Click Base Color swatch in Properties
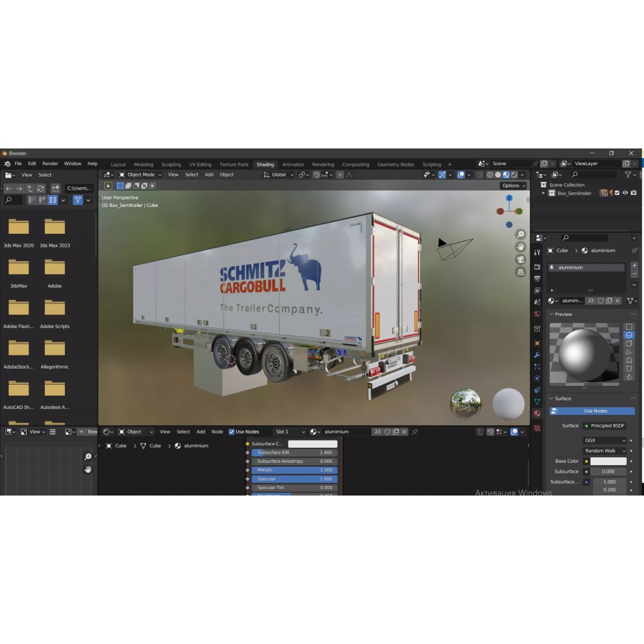 608,461
